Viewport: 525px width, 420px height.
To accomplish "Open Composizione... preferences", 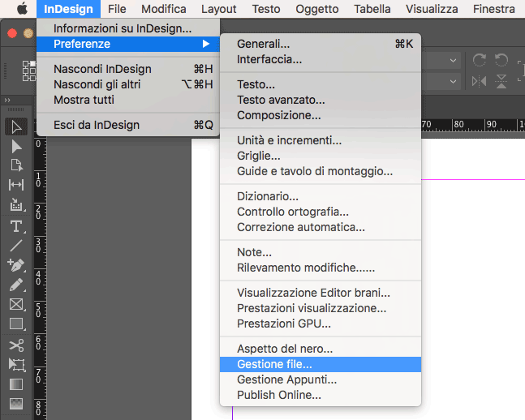I will pos(321,115).
